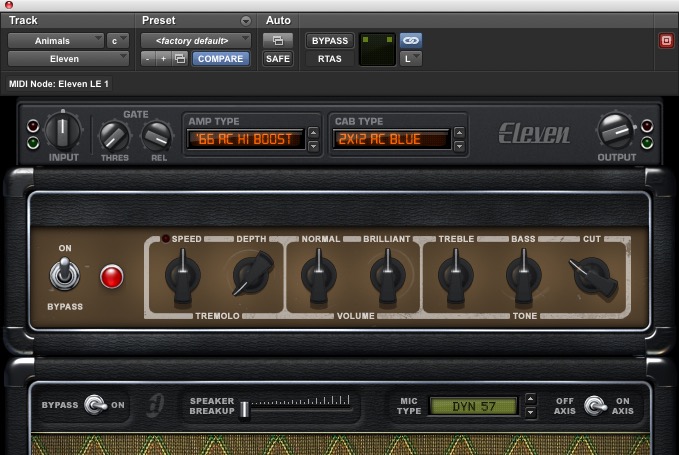
Task: Open the factory default preset dropdown
Action: [x=198, y=40]
